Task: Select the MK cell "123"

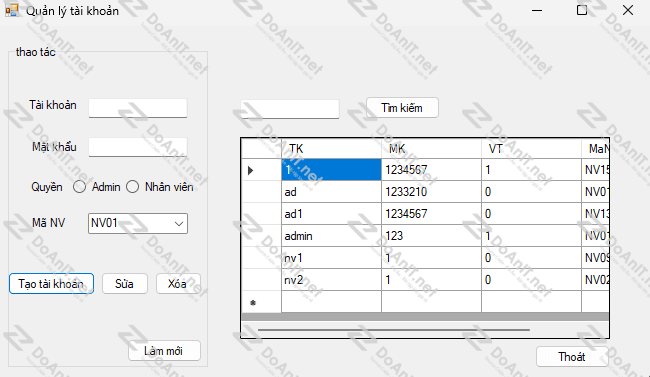Action: 431,236
